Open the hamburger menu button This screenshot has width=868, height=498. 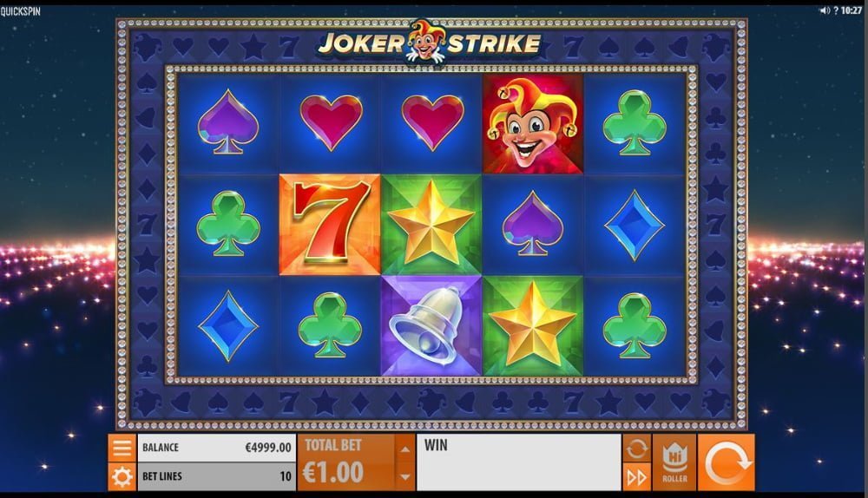(122, 448)
